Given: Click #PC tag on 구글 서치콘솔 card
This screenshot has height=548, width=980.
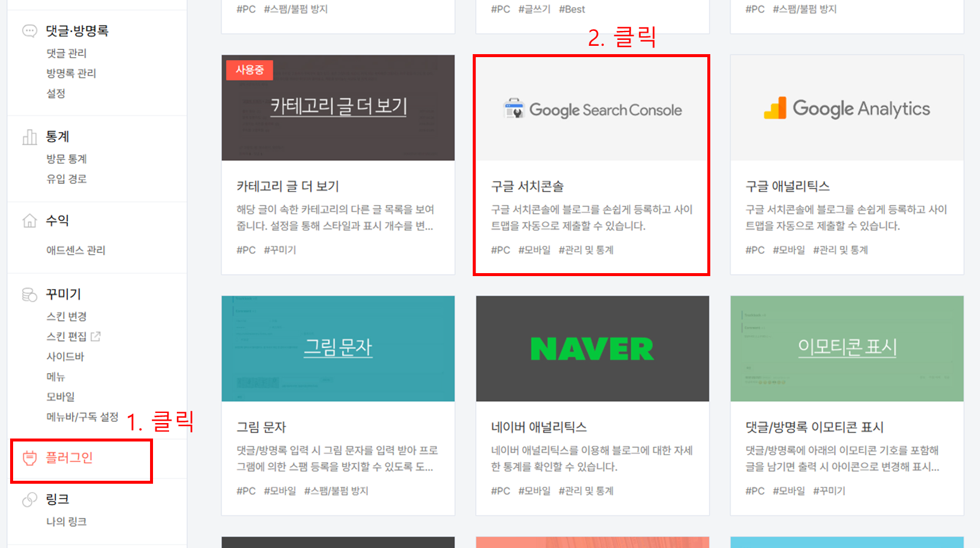Looking at the screenshot, I should coord(501,250).
